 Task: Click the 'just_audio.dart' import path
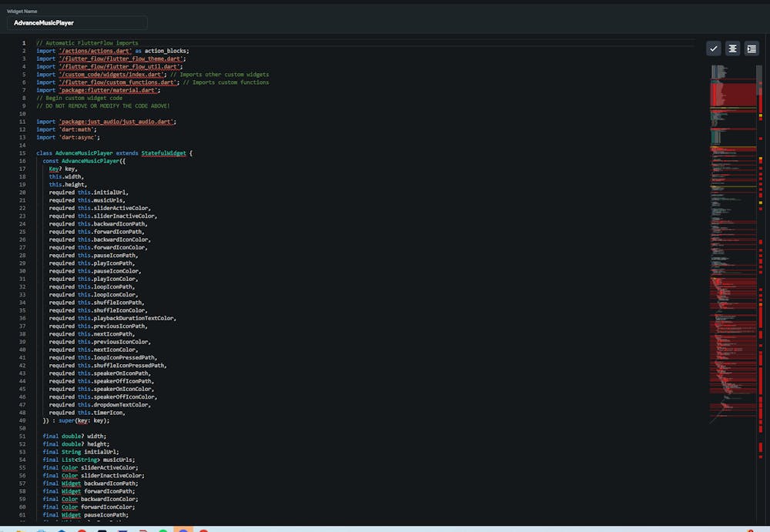click(116, 122)
